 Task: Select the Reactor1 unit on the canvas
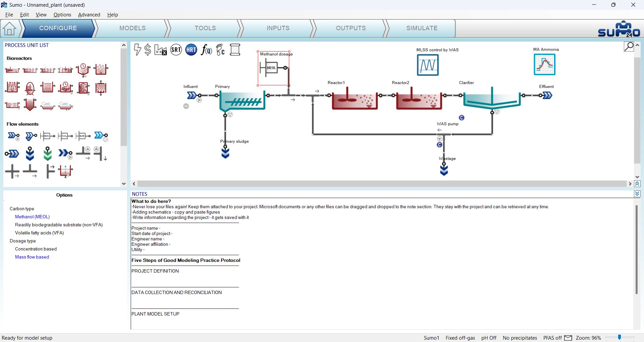(355, 99)
